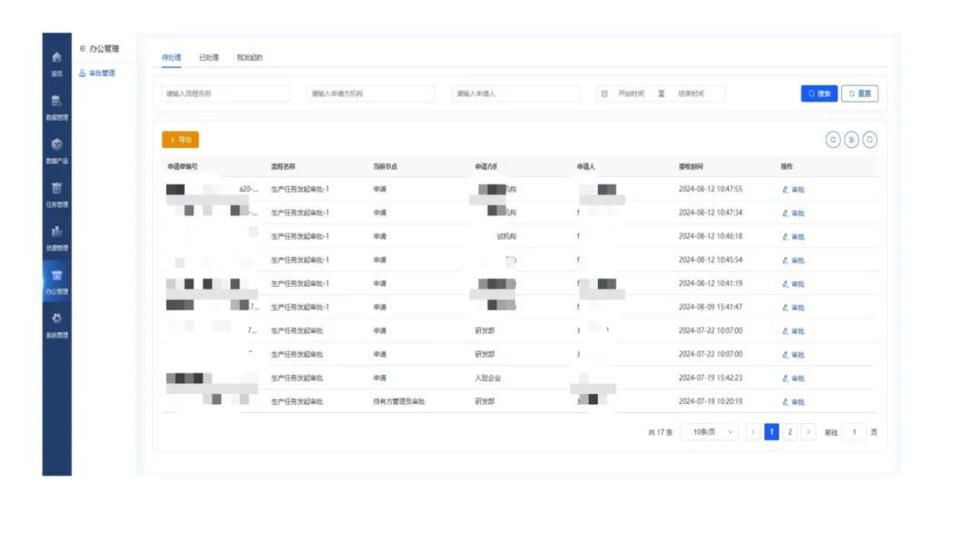Click the 重置 reset button

coord(860,94)
